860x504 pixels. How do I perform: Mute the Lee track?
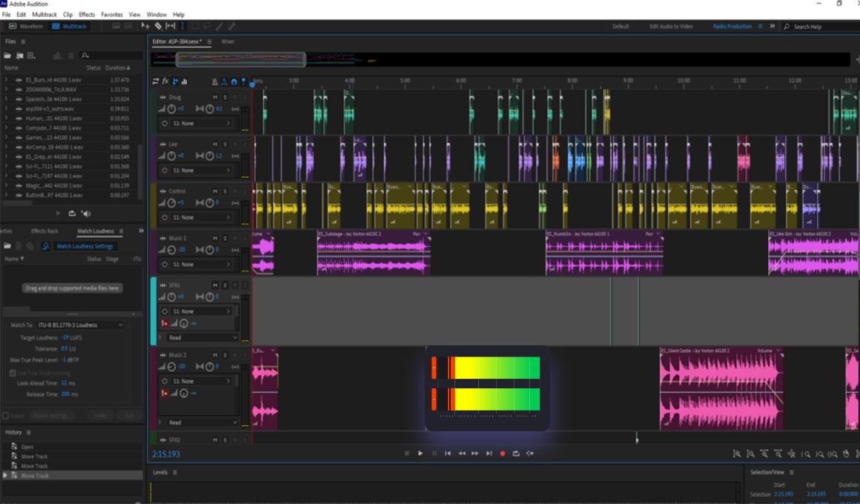(215, 145)
